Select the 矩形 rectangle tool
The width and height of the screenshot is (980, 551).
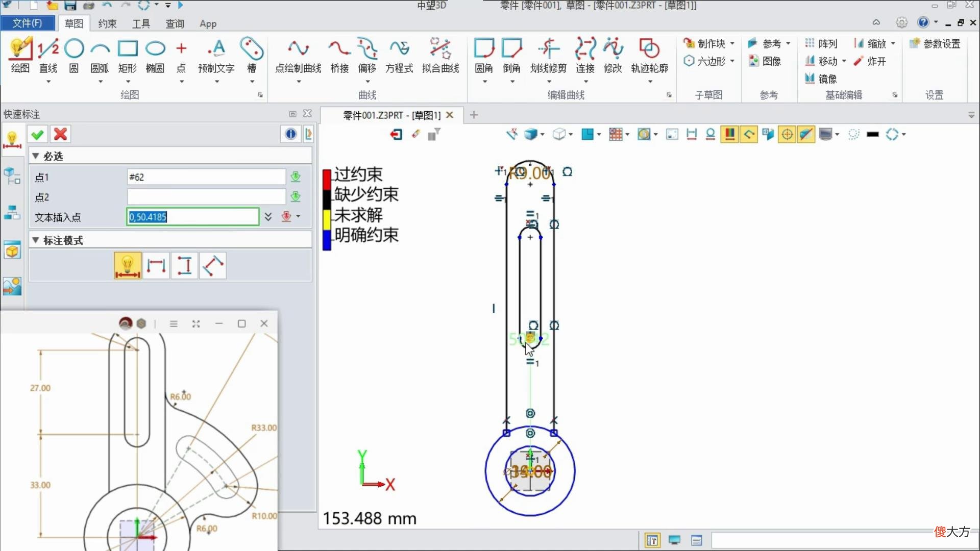(128, 55)
